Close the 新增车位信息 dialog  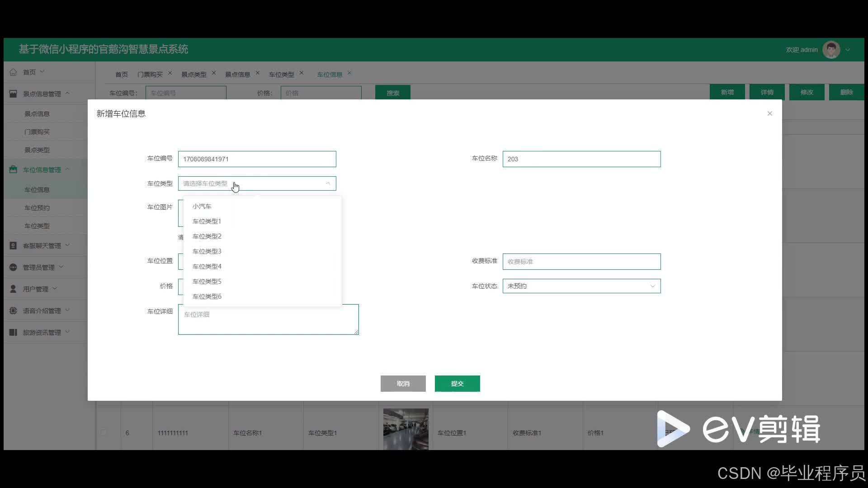[769, 113]
